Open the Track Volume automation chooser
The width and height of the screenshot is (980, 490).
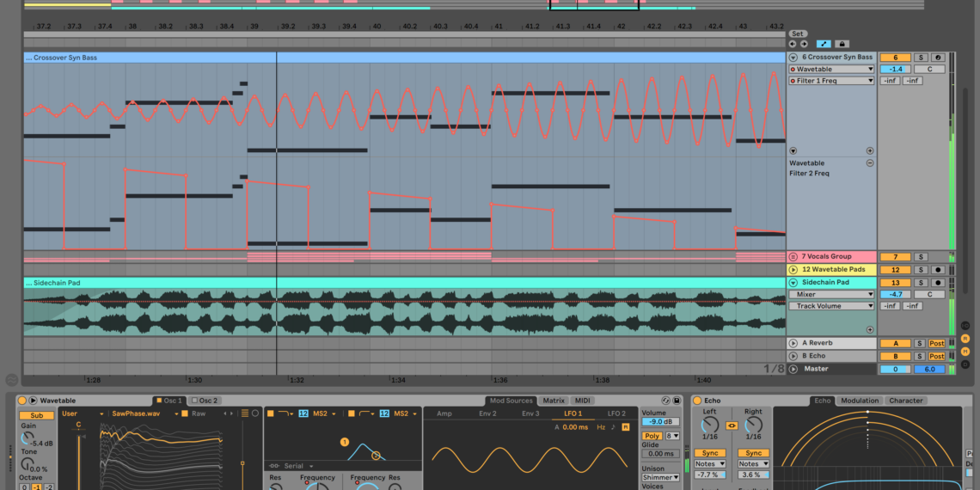tap(831, 306)
